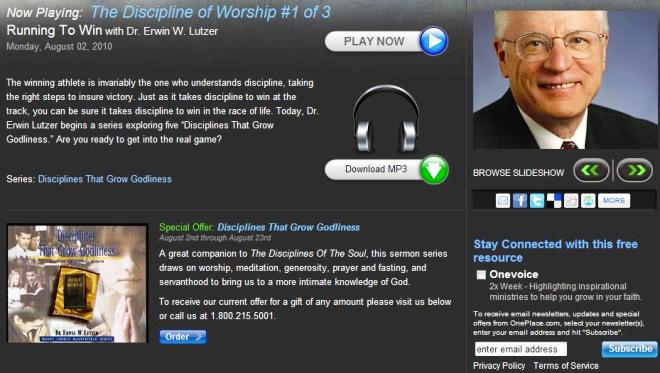Share via Delicious bookmark icon
This screenshot has width=660, height=373.
[x=554, y=200]
